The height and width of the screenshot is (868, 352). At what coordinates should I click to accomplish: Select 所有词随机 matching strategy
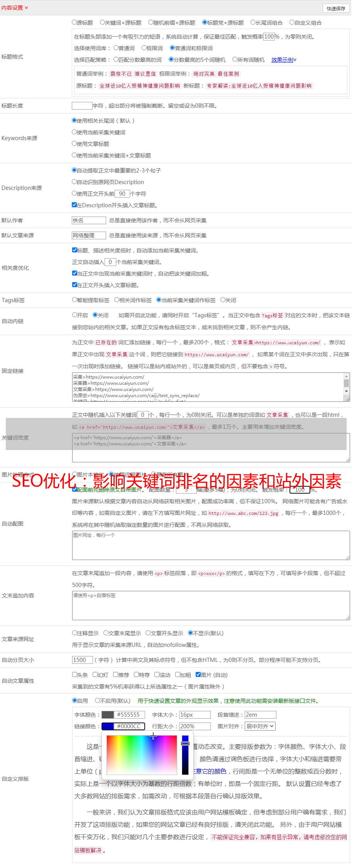coord(235,59)
